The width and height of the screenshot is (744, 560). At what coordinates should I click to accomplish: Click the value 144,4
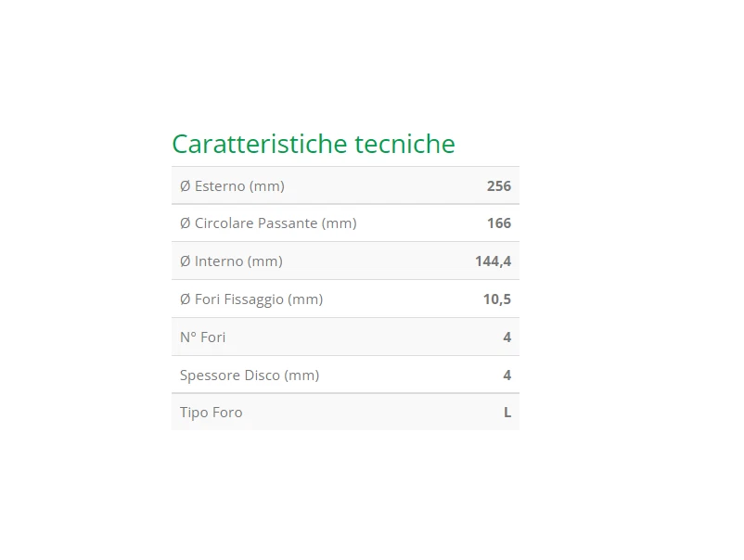(x=493, y=261)
